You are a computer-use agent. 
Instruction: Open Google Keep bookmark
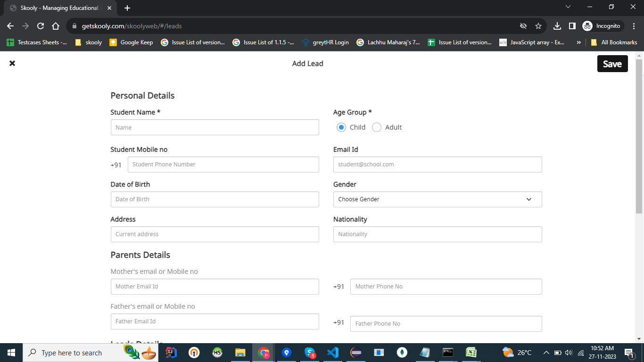point(131,42)
